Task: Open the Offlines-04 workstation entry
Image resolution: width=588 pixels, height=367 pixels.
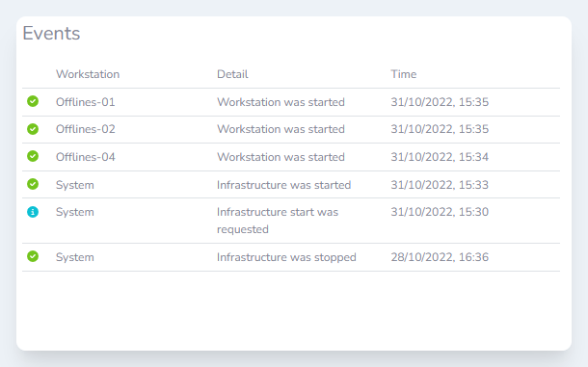Action: pyautogui.click(x=86, y=157)
